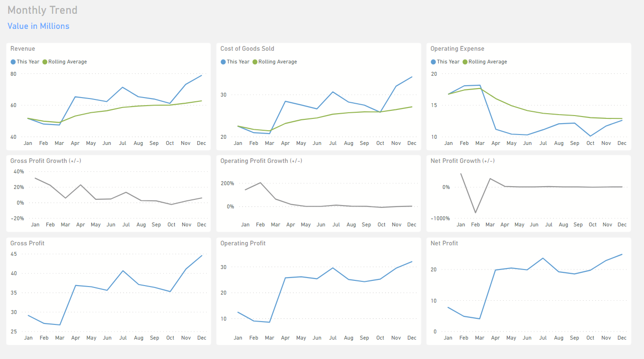Screen dimensions: 644x359
Task: Click green Rolling Average marker in Cost of Goods Sold legend
Action: (x=255, y=62)
